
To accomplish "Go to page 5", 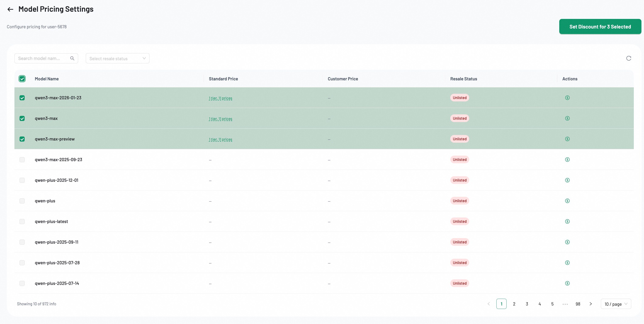I will pos(552,304).
